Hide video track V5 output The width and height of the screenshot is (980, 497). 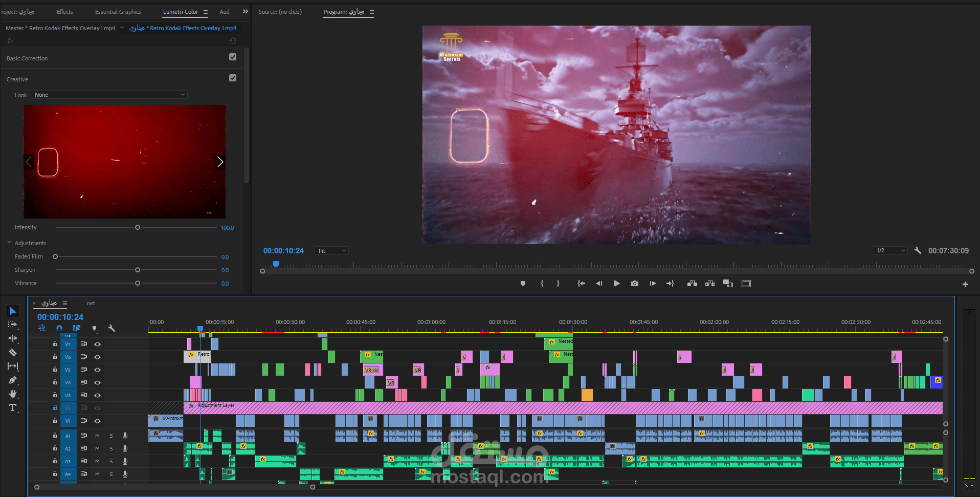[x=97, y=370]
